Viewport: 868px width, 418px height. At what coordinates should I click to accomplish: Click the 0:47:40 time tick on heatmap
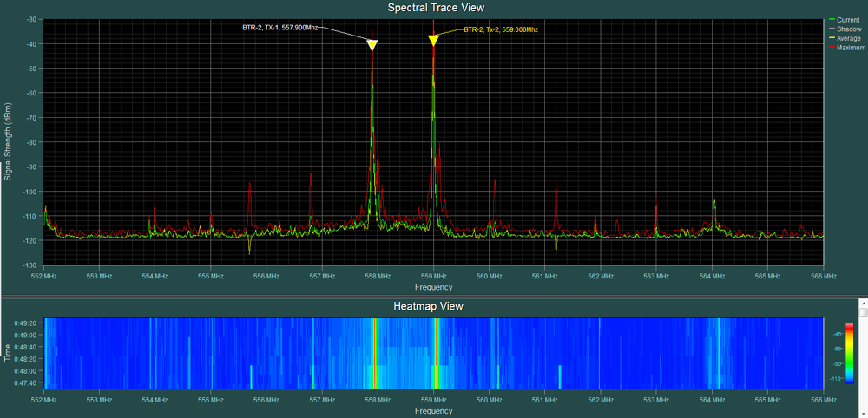(x=25, y=382)
